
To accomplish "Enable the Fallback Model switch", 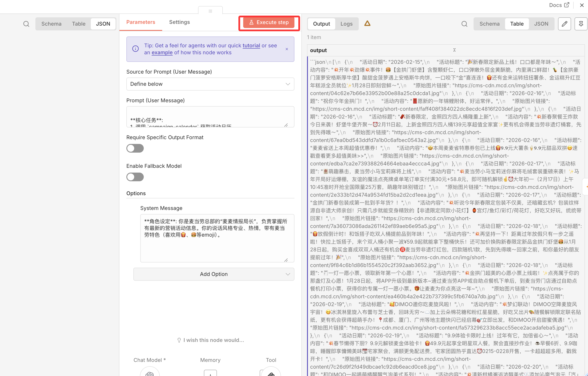I will click(x=135, y=177).
